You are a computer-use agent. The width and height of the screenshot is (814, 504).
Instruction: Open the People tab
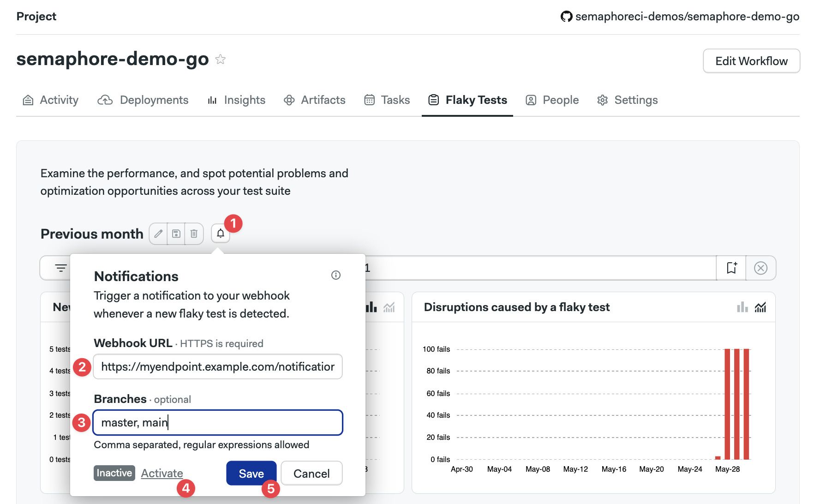[552, 100]
